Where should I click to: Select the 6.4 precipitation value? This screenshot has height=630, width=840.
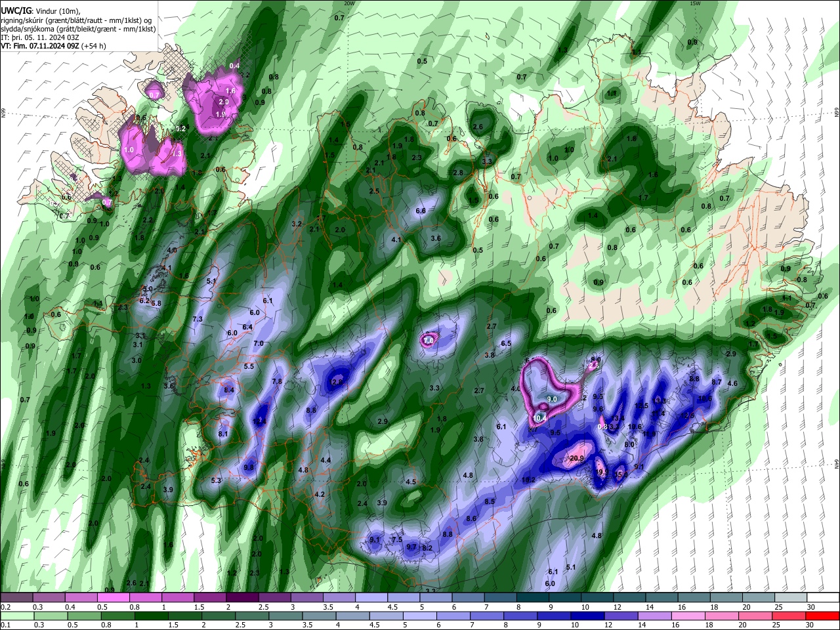(247, 327)
